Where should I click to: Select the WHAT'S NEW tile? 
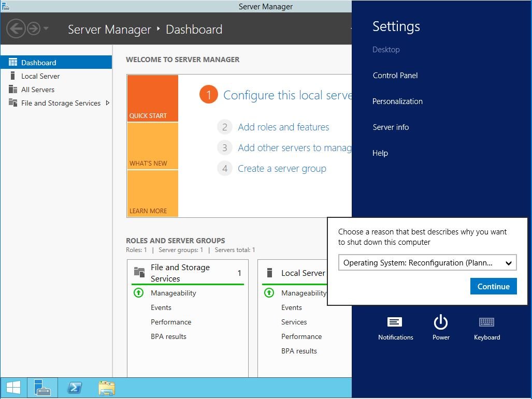152,146
